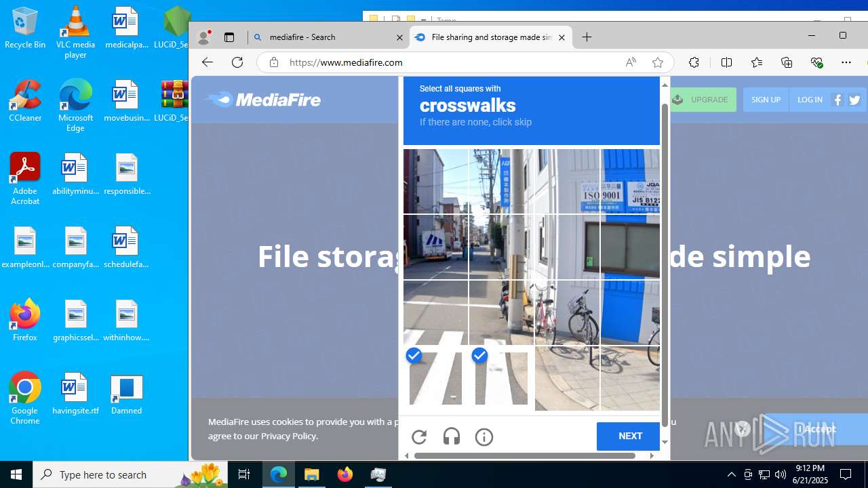Select havingsite.rtf desktop file
This screenshot has width=868, height=488.
tap(75, 394)
